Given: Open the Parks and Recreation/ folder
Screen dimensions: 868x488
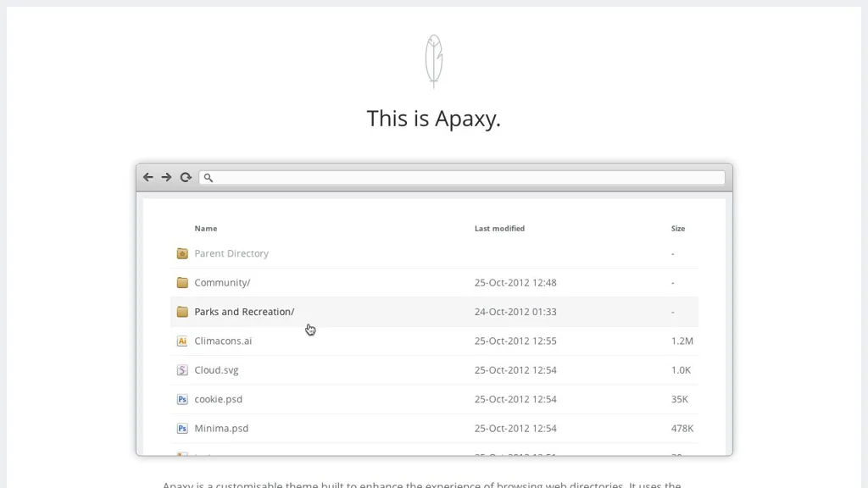Looking at the screenshot, I should (x=244, y=312).
